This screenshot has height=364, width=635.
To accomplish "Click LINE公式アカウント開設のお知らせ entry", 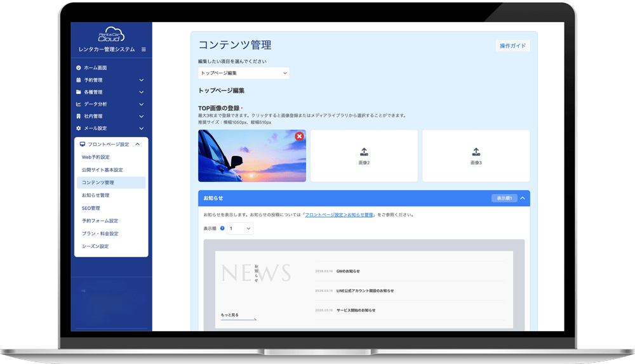I will (365, 291).
